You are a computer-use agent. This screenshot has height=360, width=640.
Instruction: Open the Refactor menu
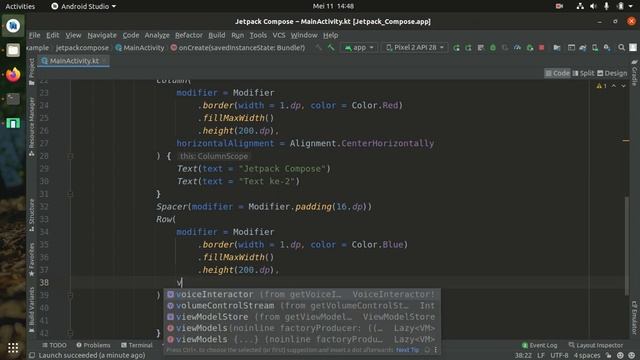pyautogui.click(x=189, y=35)
